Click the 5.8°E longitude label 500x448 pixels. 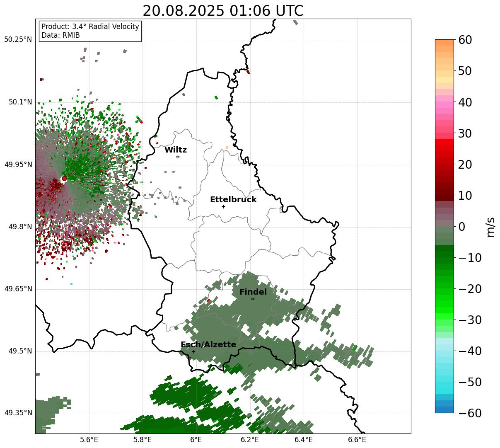click(x=143, y=440)
